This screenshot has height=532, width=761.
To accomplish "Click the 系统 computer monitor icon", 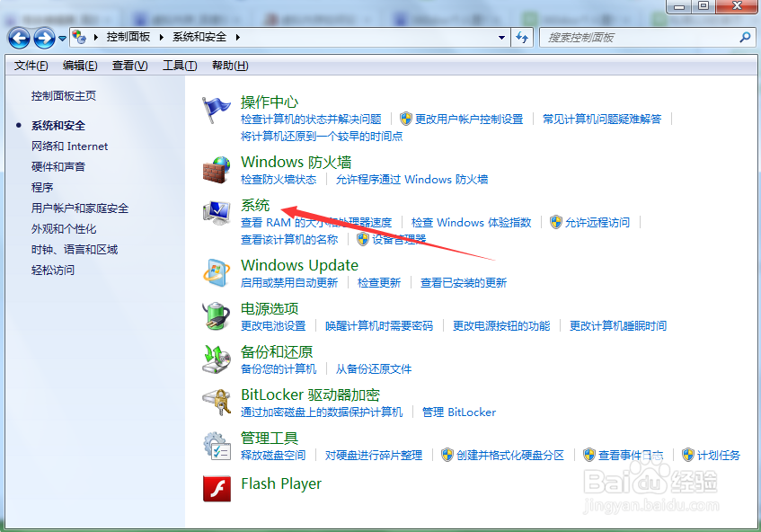I will (x=217, y=213).
